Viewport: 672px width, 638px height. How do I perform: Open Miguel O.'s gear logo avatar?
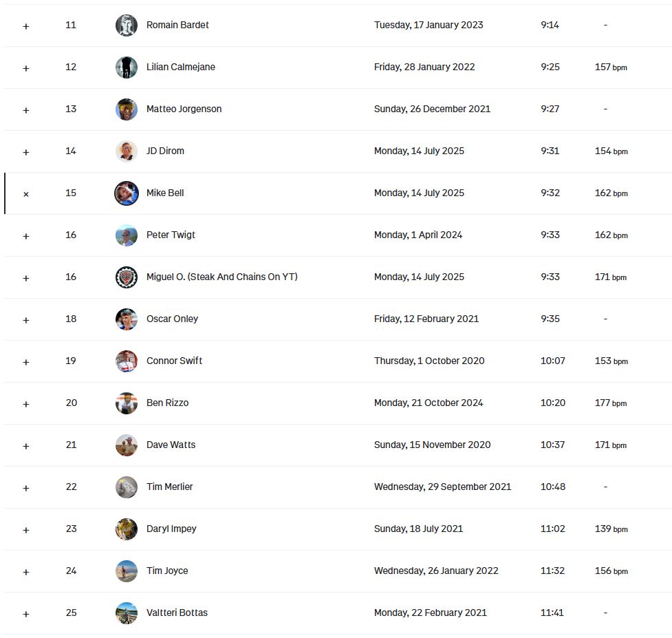coord(127,277)
